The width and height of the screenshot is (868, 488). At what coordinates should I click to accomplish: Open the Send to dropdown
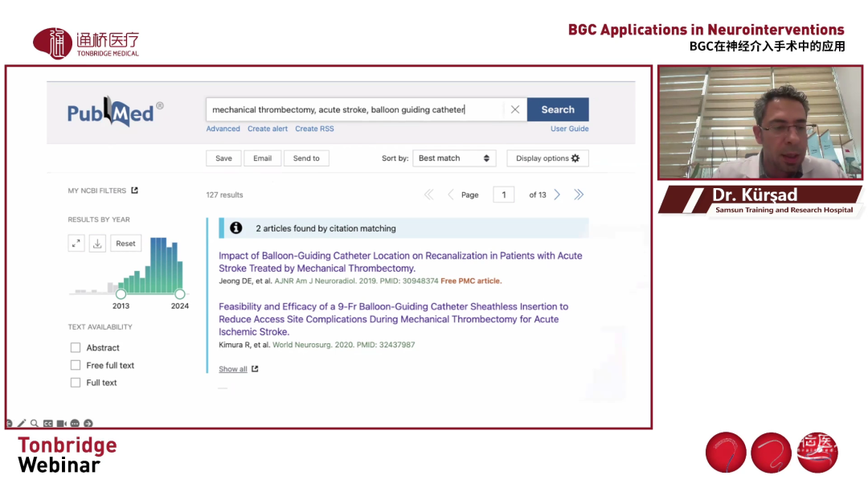click(x=306, y=158)
